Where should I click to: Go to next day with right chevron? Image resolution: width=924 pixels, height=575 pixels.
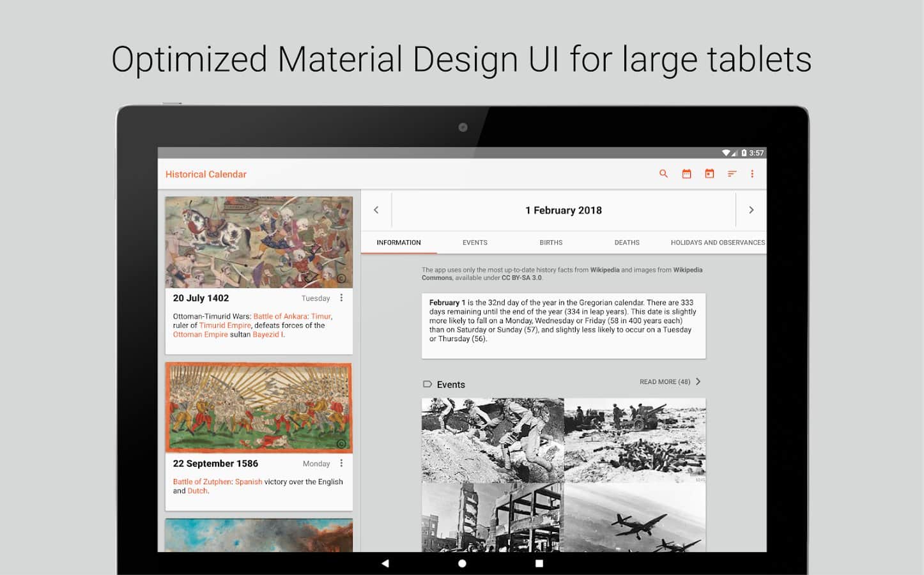tap(751, 210)
